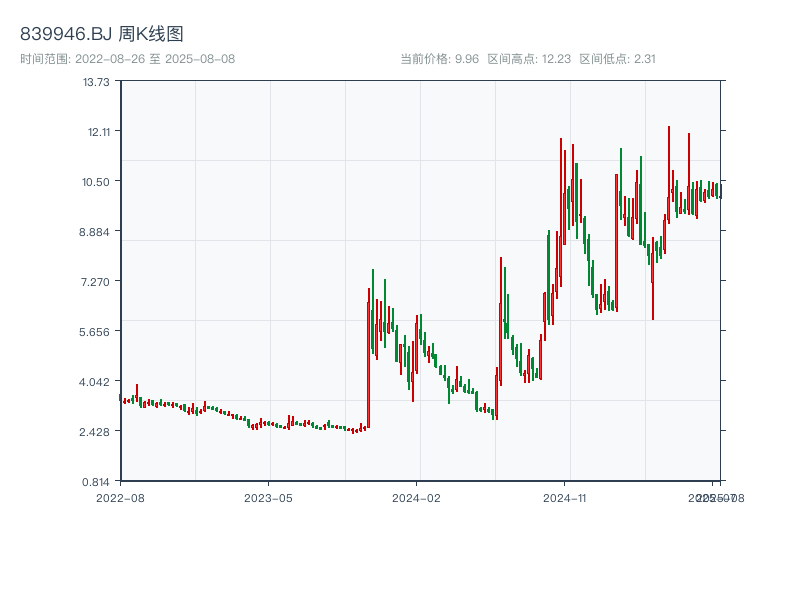Click y-axis value 7.270
Viewport: 800px width, 600px height.
click(95, 282)
